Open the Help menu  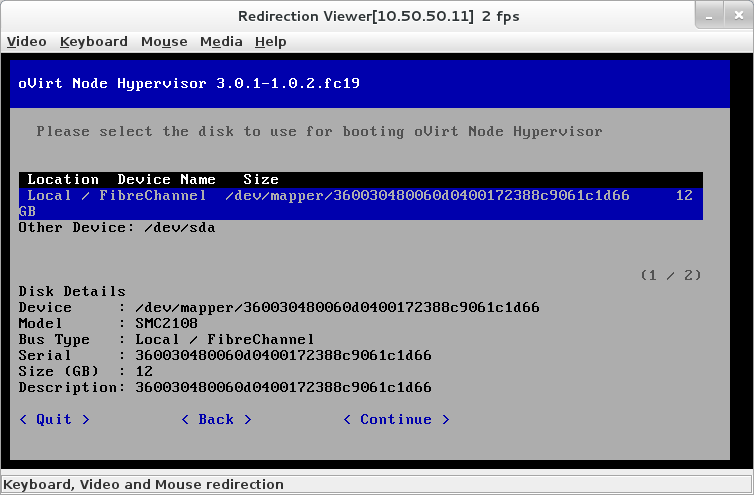tap(270, 41)
